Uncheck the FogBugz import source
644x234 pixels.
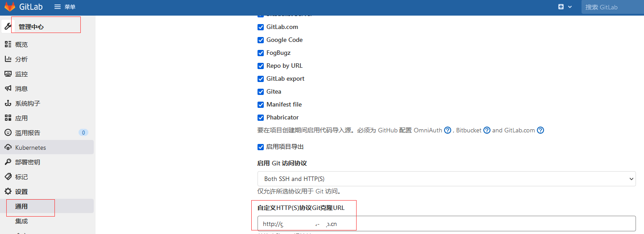click(x=261, y=53)
